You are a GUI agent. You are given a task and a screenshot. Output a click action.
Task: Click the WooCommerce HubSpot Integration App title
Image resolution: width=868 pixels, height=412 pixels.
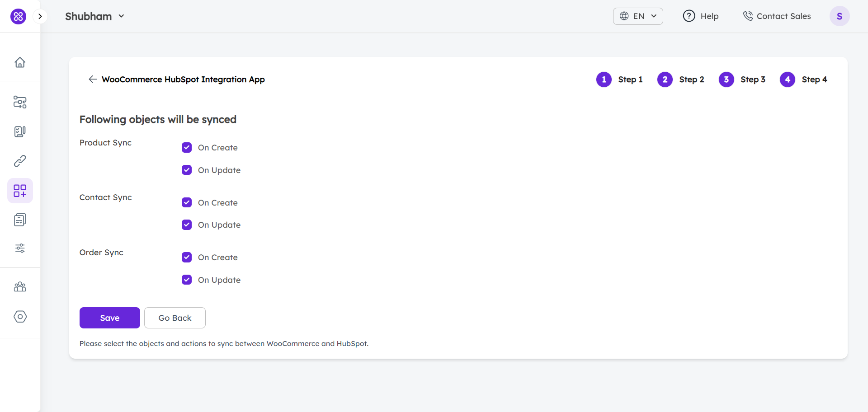(183, 80)
